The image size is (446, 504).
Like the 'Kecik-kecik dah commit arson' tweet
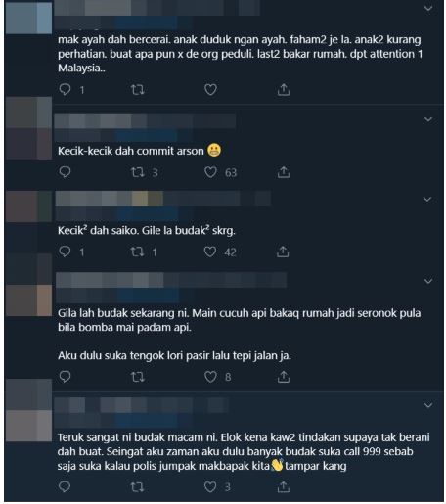click(x=210, y=172)
